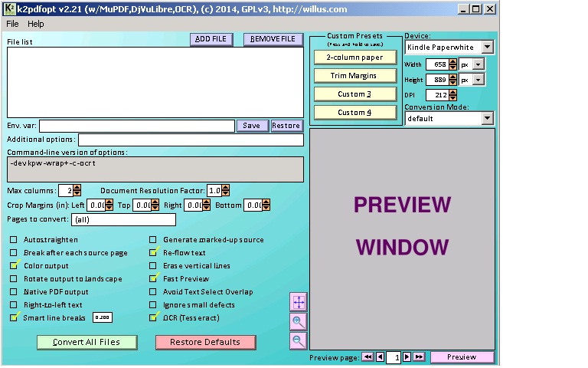Uncheck Fast Preview option

(152, 278)
